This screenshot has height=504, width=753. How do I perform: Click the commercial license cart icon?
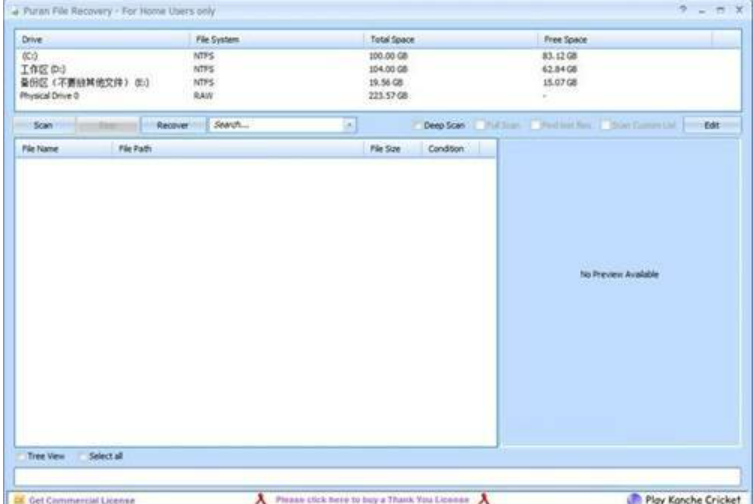click(19, 500)
